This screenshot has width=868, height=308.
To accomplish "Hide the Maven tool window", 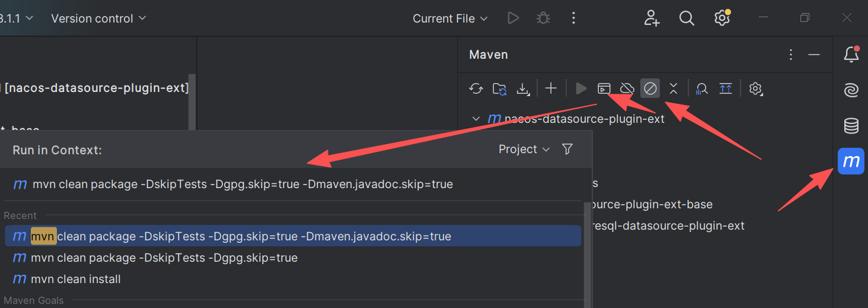I will [x=814, y=55].
